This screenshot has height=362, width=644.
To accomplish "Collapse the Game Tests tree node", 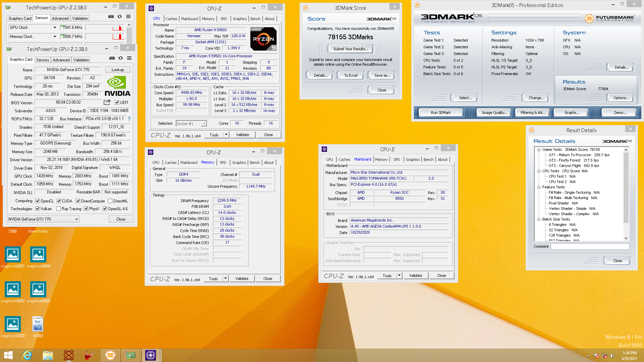I will (539, 150).
